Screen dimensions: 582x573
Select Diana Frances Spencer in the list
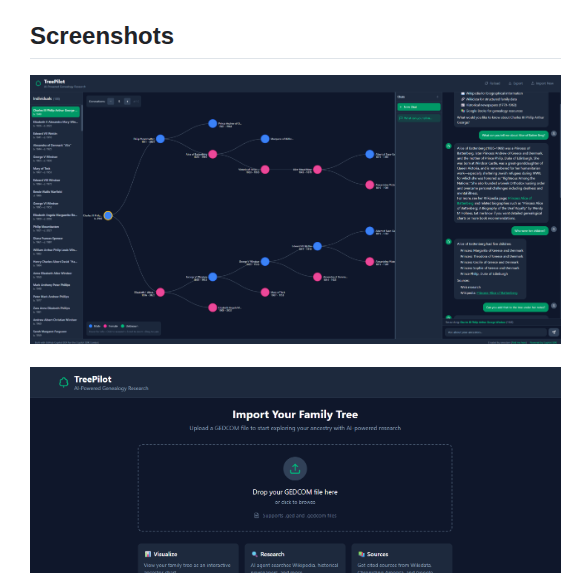(x=56, y=240)
